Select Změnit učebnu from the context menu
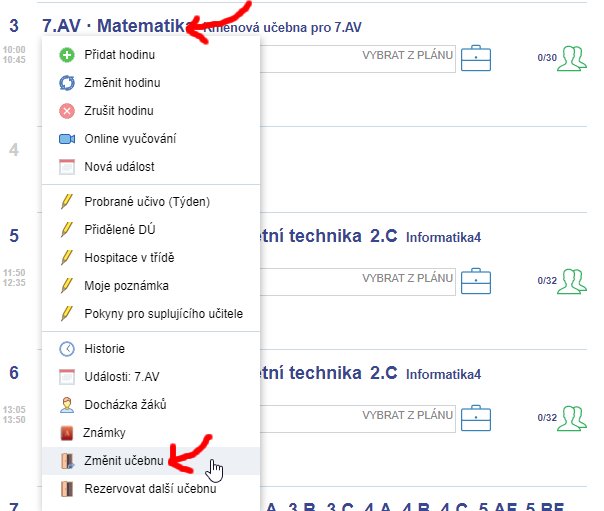 pyautogui.click(x=124, y=461)
